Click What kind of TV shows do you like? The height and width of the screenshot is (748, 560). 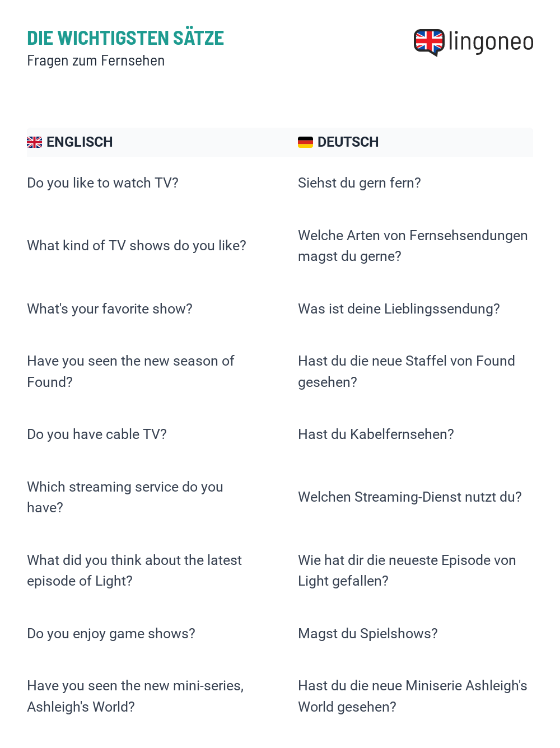(137, 246)
